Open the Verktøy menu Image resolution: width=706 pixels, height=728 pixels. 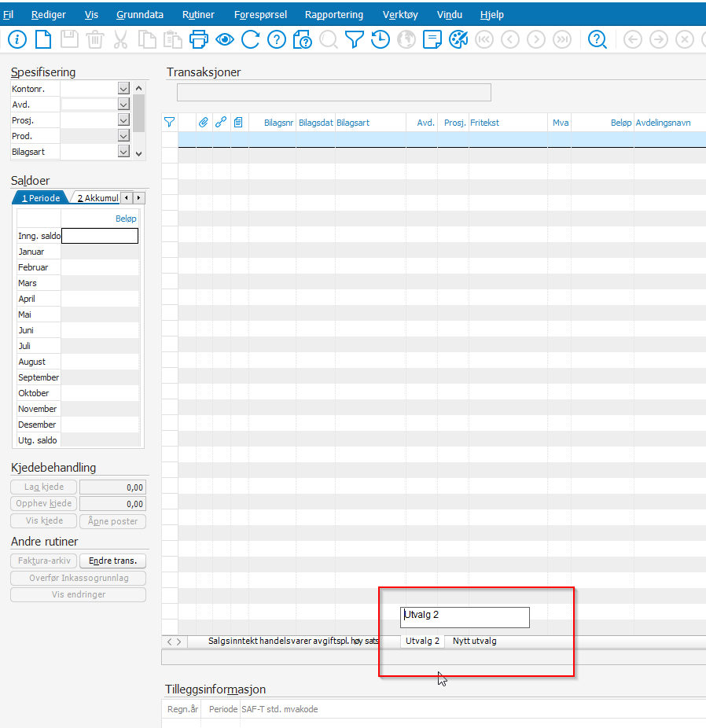pos(400,15)
